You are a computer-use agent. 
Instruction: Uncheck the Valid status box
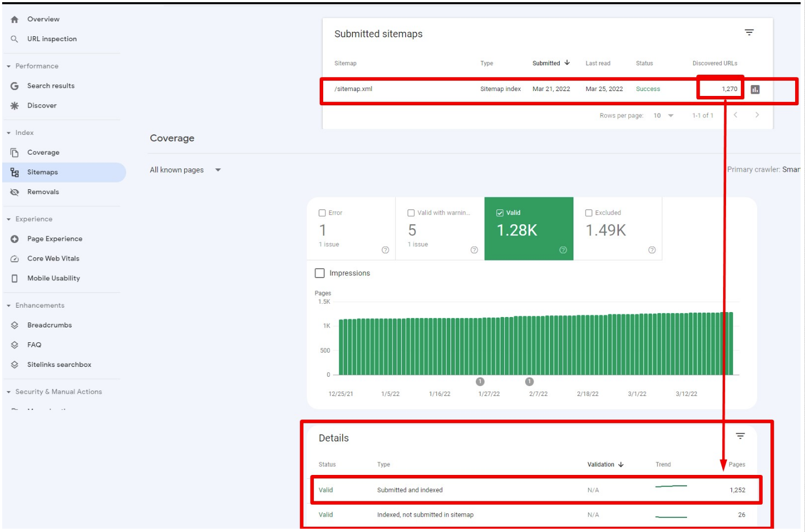499,212
